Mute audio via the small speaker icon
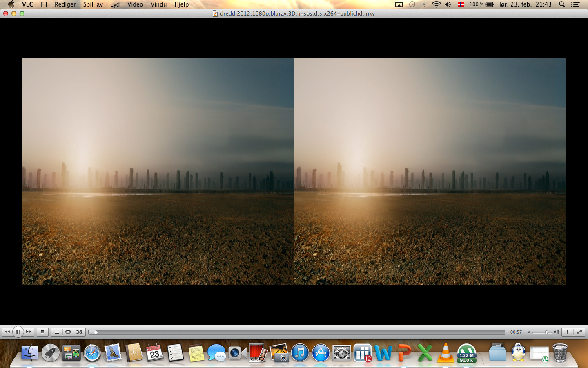 [529, 332]
